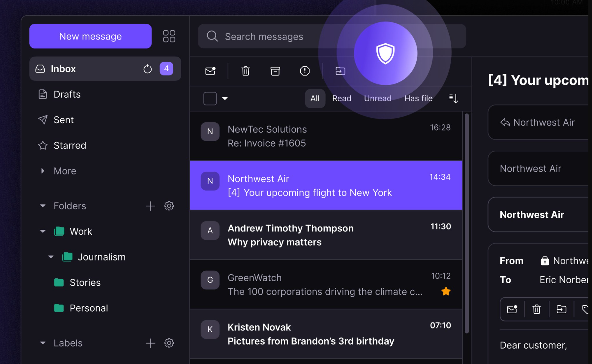Mark open message as unread in reading pane
Viewport: 592px width, 364px height.
[512, 309]
